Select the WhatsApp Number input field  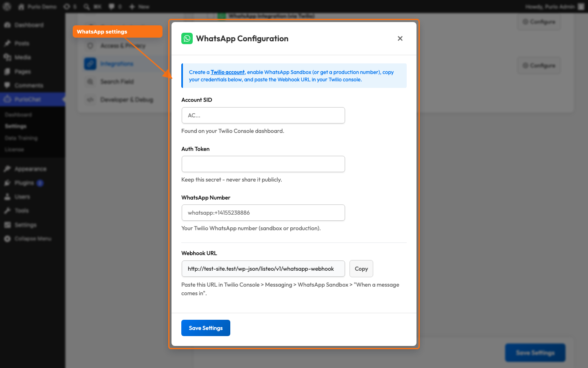263,213
